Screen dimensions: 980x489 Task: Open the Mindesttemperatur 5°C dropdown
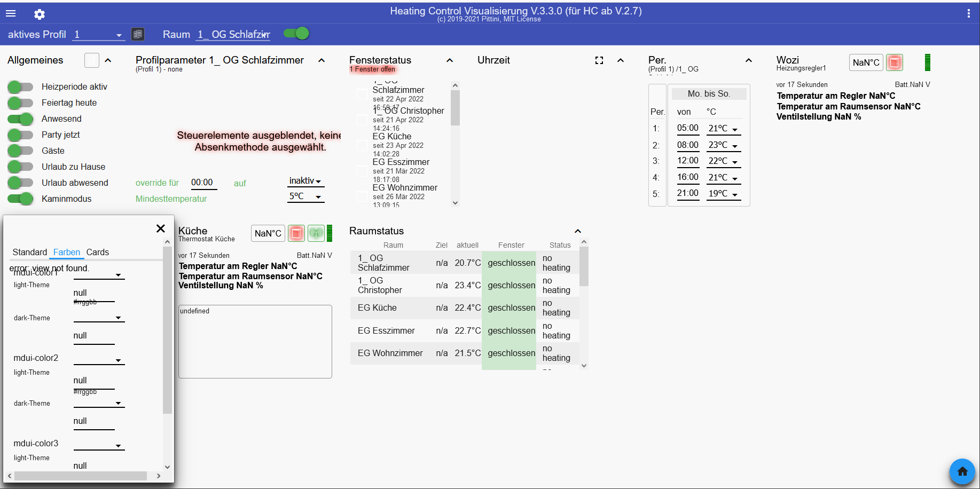(305, 196)
